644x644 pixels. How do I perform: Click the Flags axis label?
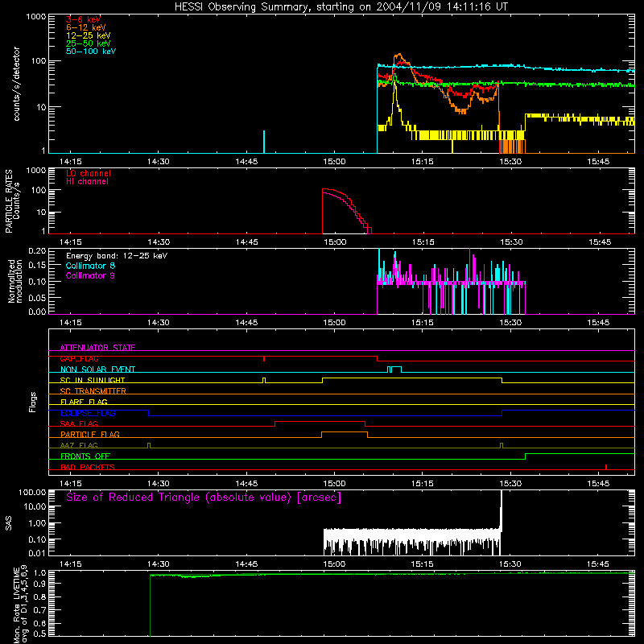tap(32, 402)
